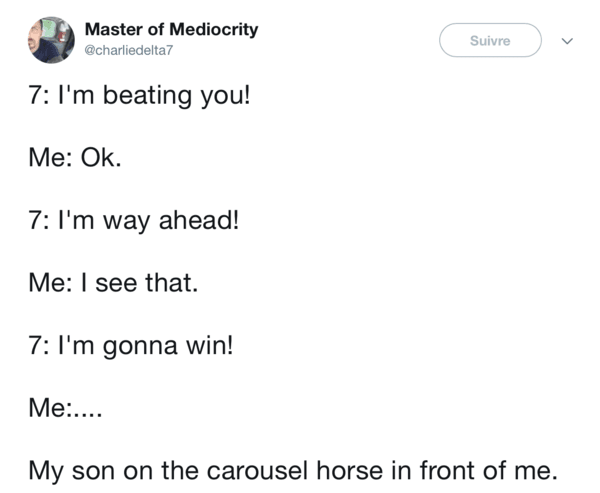
Task: Expand the tweet options chevron
Action: click(x=567, y=41)
